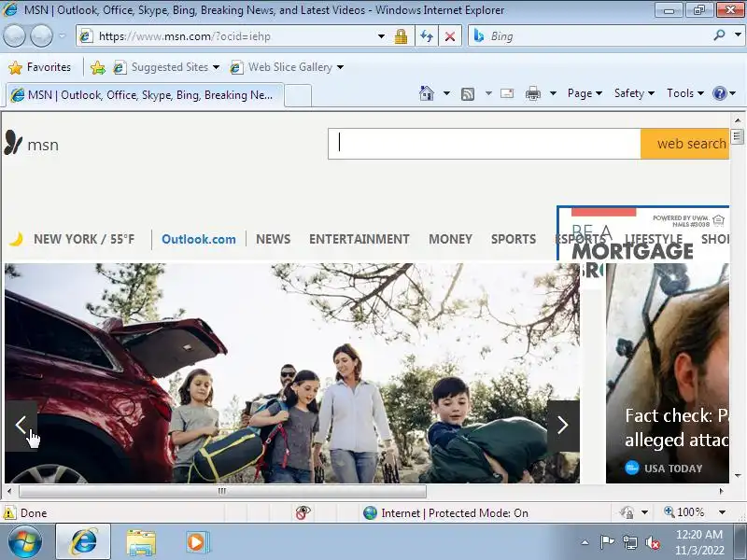Open the Web Slice Gallery dropdown
Screen dimensions: 747x560
(x=287, y=67)
